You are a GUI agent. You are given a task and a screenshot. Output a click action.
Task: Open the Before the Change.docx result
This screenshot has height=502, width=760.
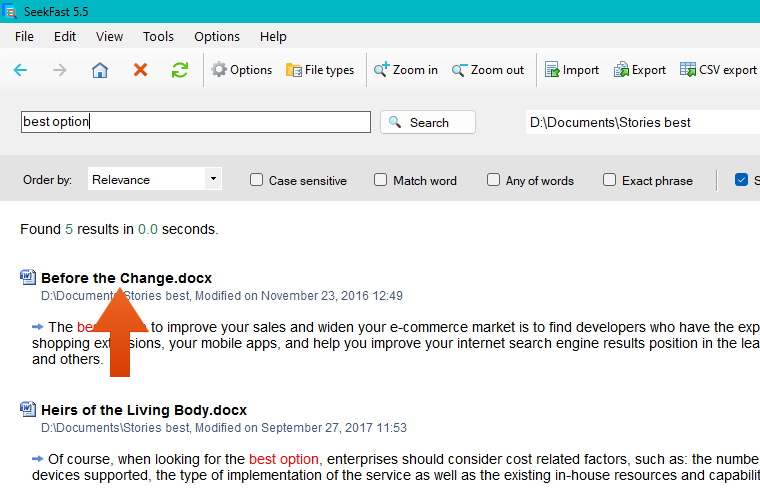click(127, 278)
